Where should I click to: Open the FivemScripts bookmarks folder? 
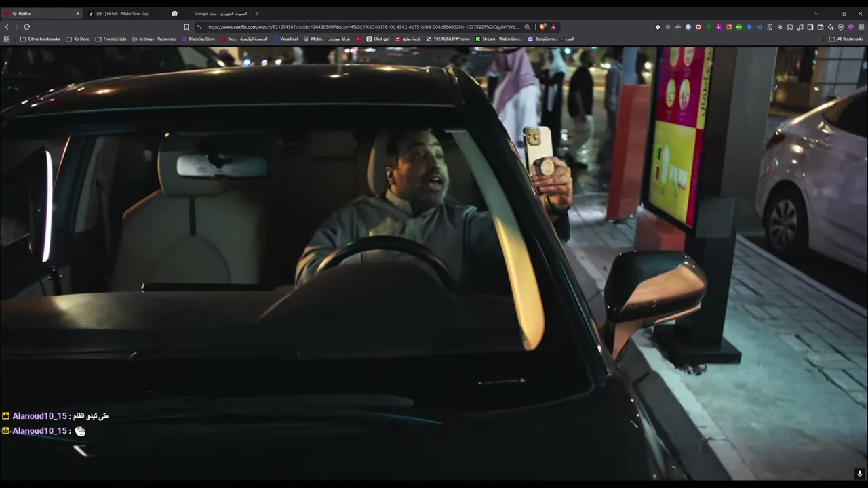click(111, 39)
